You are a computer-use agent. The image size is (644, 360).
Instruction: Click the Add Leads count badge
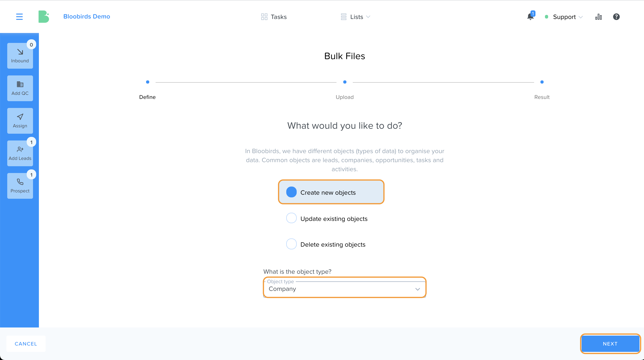31,142
